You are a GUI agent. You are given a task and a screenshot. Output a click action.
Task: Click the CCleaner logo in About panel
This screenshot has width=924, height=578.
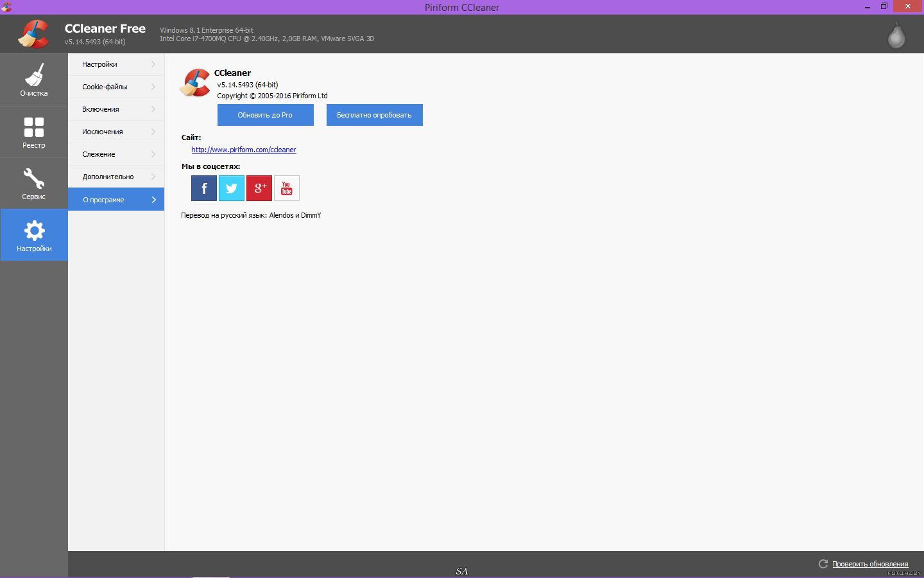[x=195, y=83]
